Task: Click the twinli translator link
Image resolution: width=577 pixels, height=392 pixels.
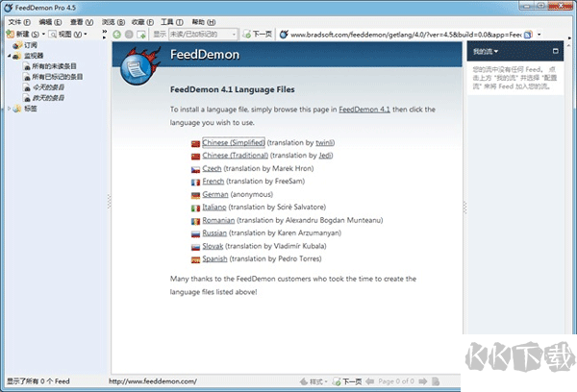Action: pos(324,143)
